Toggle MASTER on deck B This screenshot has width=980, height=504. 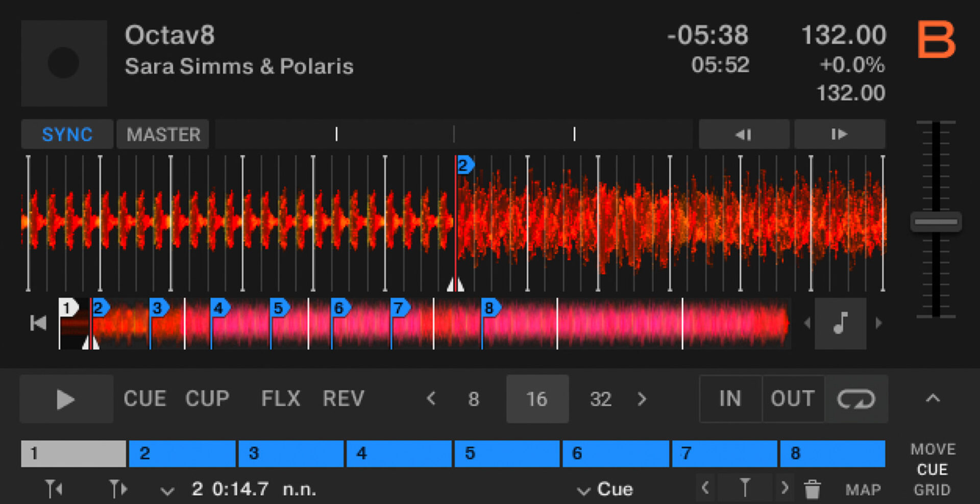click(x=163, y=134)
